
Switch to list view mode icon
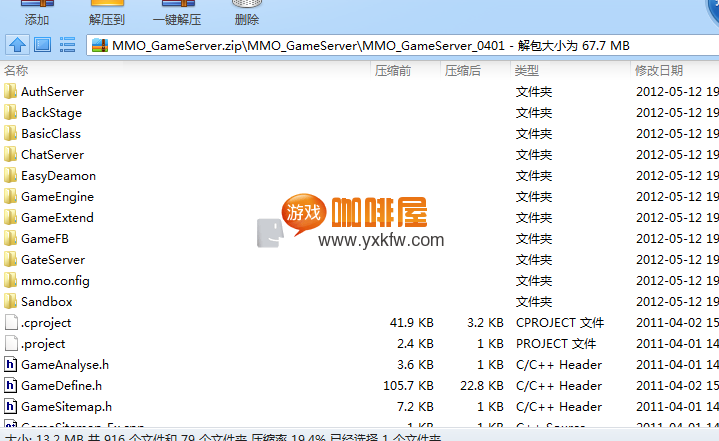(68, 45)
